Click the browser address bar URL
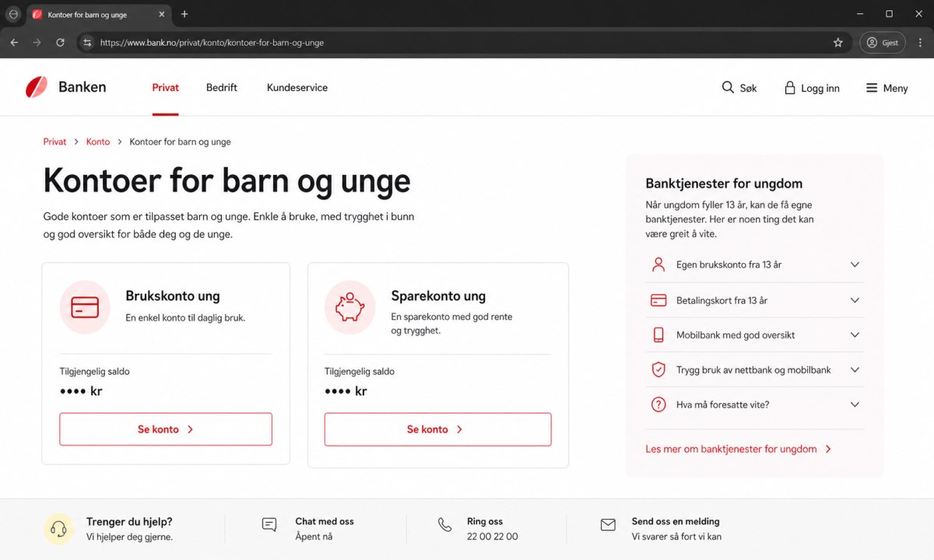The width and height of the screenshot is (934, 560). click(x=212, y=43)
